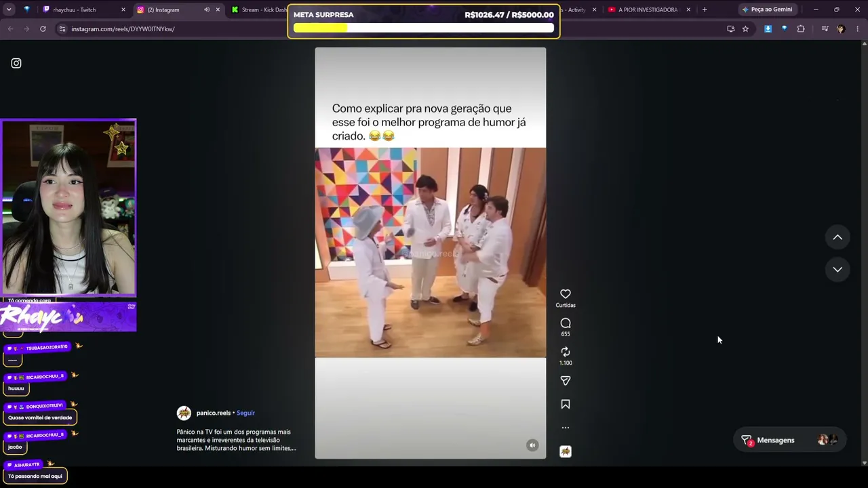
Task: Open the Extensions puzzle menu
Action: click(801, 29)
